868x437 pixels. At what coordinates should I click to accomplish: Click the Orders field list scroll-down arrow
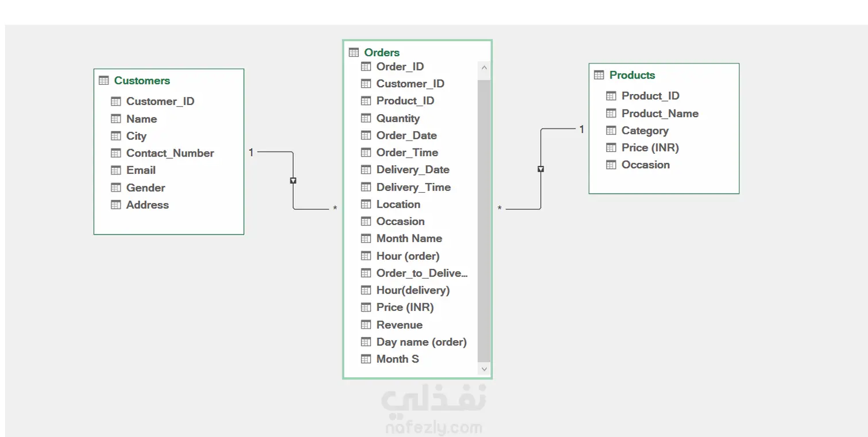[484, 369]
